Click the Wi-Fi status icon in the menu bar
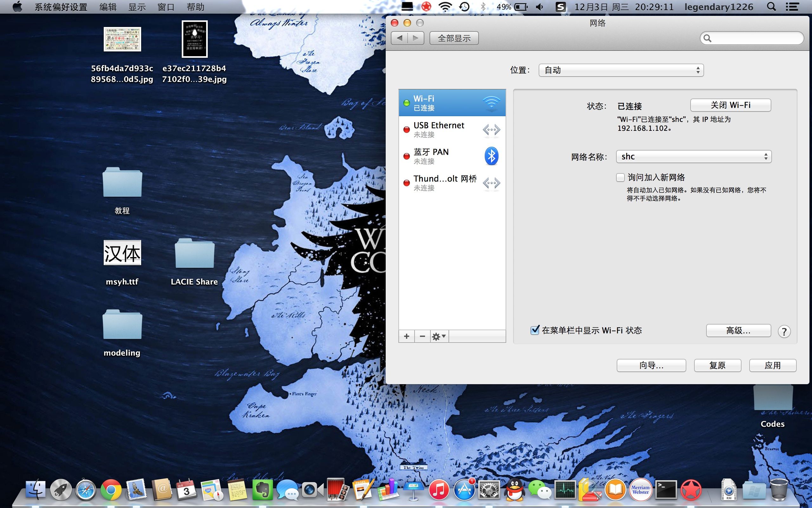812x508 pixels. pos(445,7)
